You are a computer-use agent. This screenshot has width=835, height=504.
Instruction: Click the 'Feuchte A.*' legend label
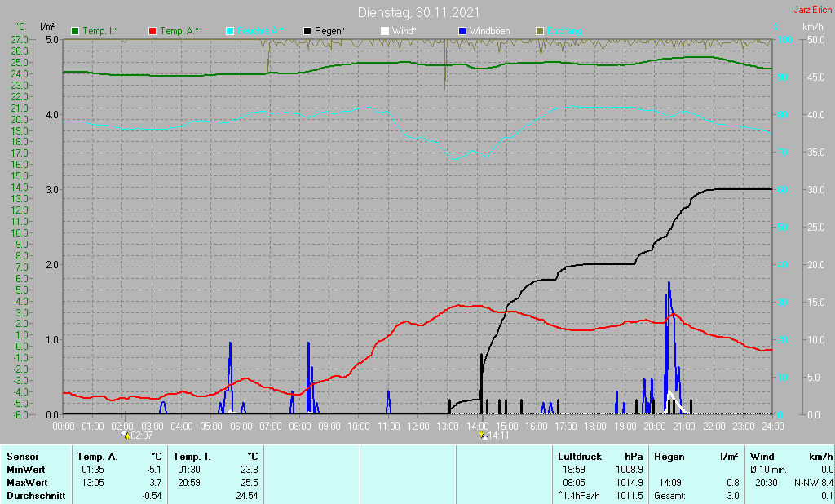[260, 32]
